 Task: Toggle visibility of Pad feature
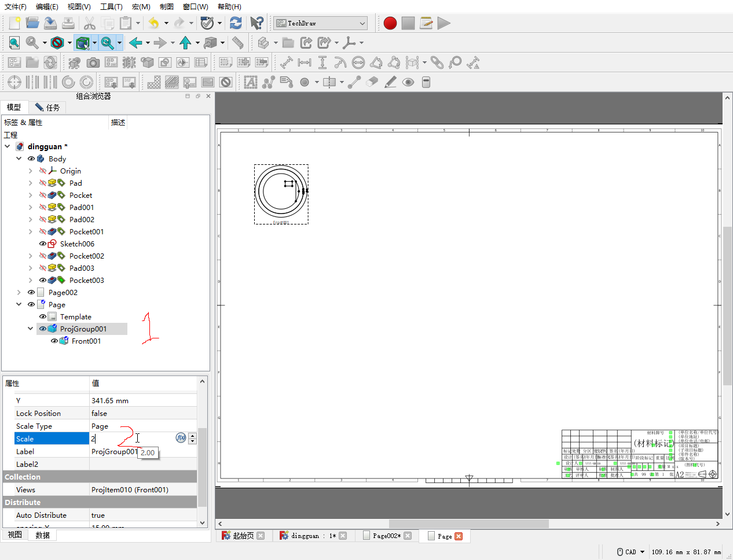coord(42,183)
